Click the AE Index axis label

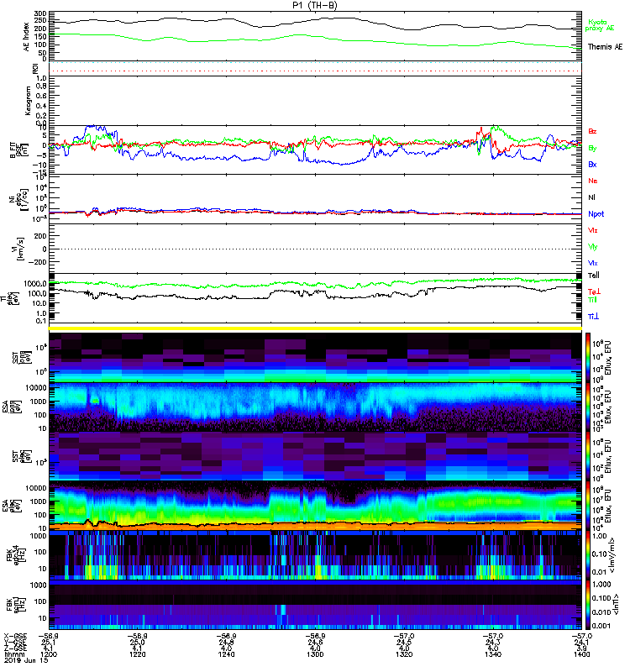(x=27, y=37)
